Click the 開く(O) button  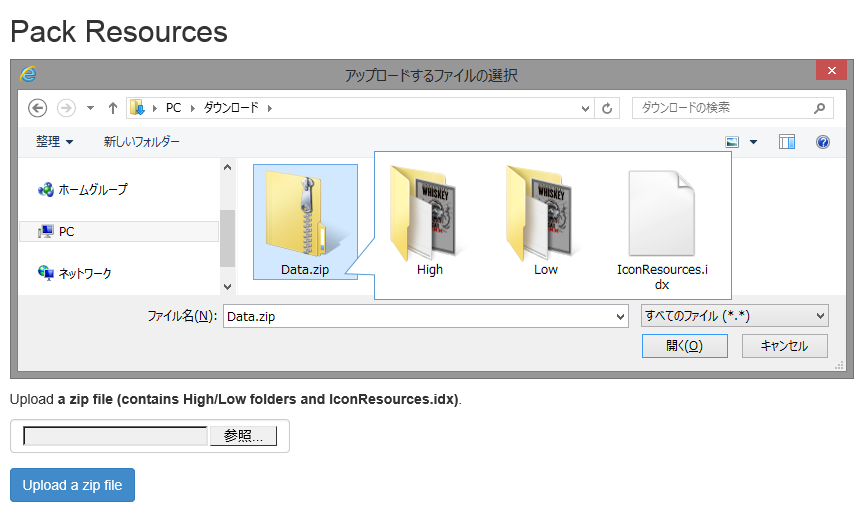(684, 346)
